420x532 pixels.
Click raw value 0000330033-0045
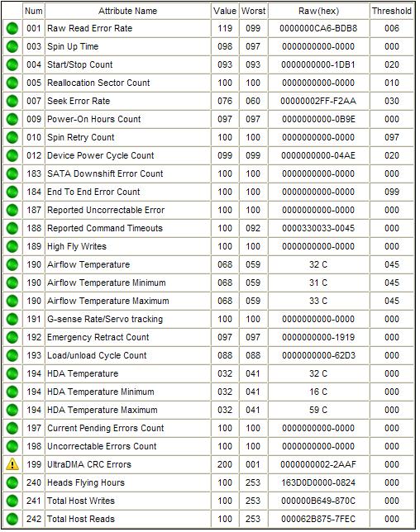coord(318,228)
